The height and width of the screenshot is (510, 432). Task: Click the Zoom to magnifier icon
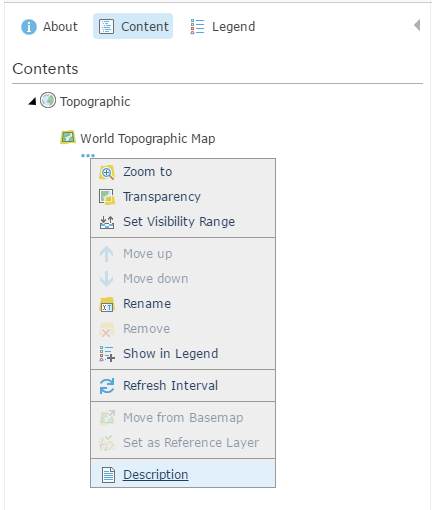coord(107,172)
